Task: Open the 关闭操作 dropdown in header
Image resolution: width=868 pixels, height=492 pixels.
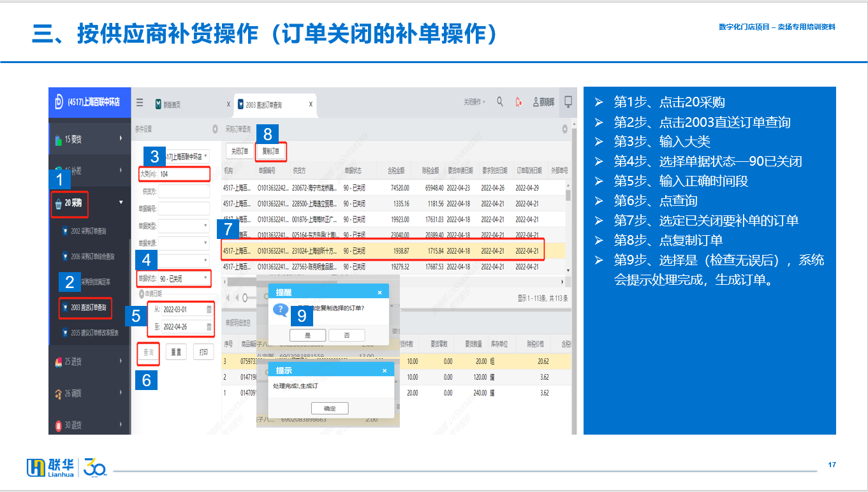Action: (x=474, y=102)
